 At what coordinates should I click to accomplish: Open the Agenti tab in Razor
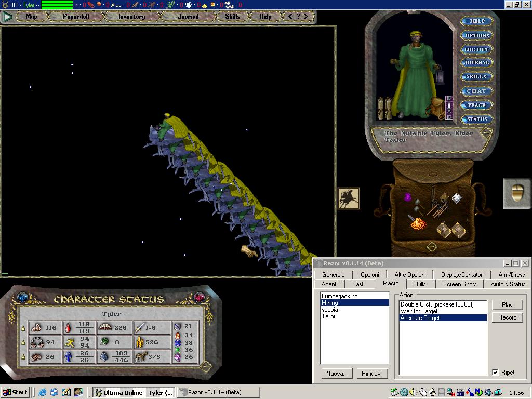point(329,284)
